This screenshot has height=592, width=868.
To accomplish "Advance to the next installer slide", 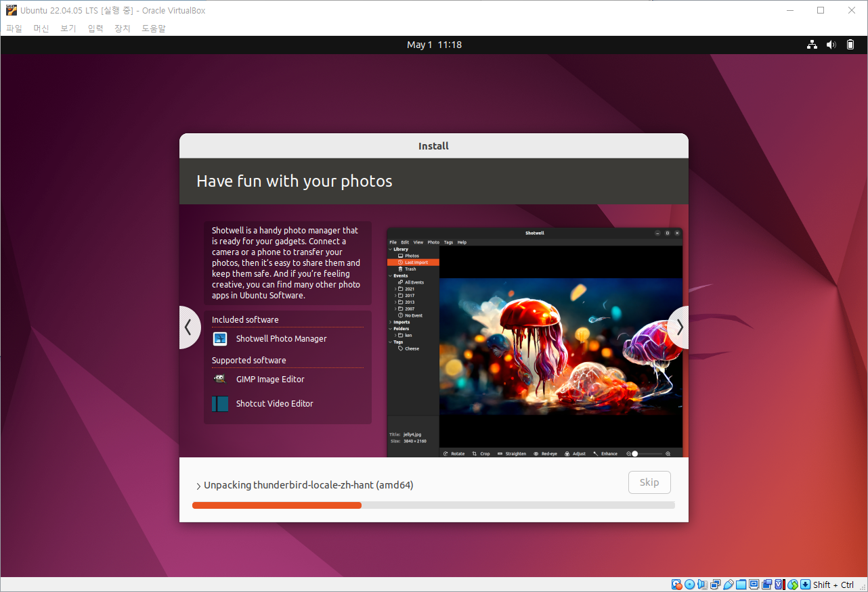I will (x=678, y=327).
